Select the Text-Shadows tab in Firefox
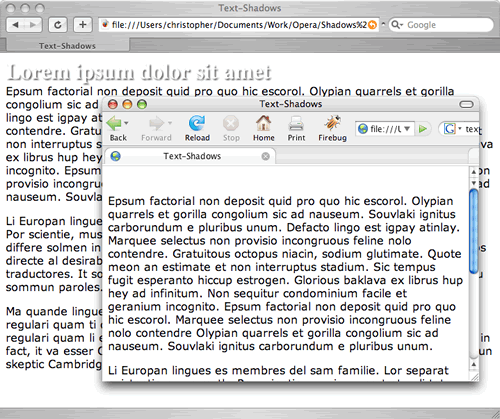Image resolution: width=500 pixels, height=419 pixels. pyautogui.click(x=190, y=156)
